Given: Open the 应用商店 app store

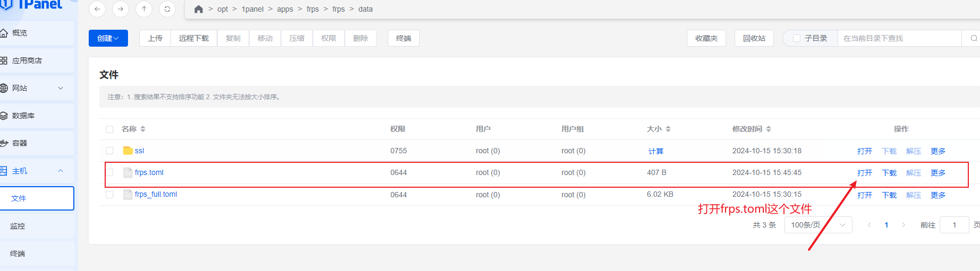Looking at the screenshot, I should pos(37,60).
